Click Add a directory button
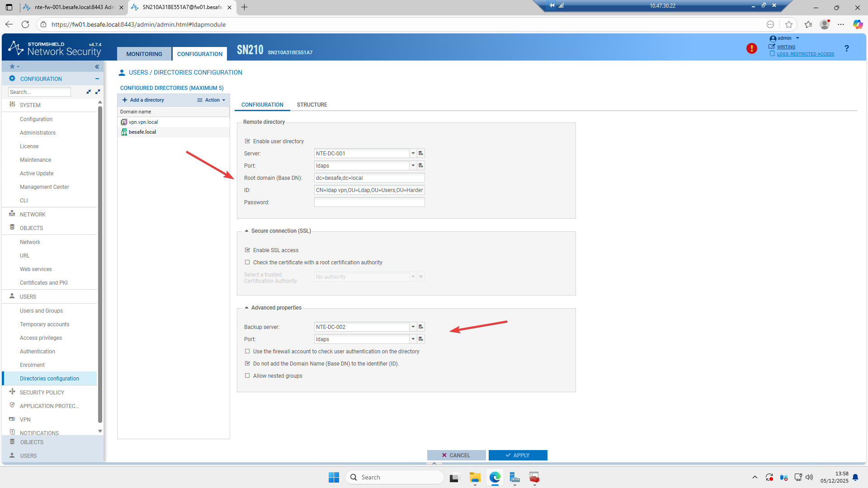Viewport: 868px width, 488px height. pyautogui.click(x=143, y=100)
